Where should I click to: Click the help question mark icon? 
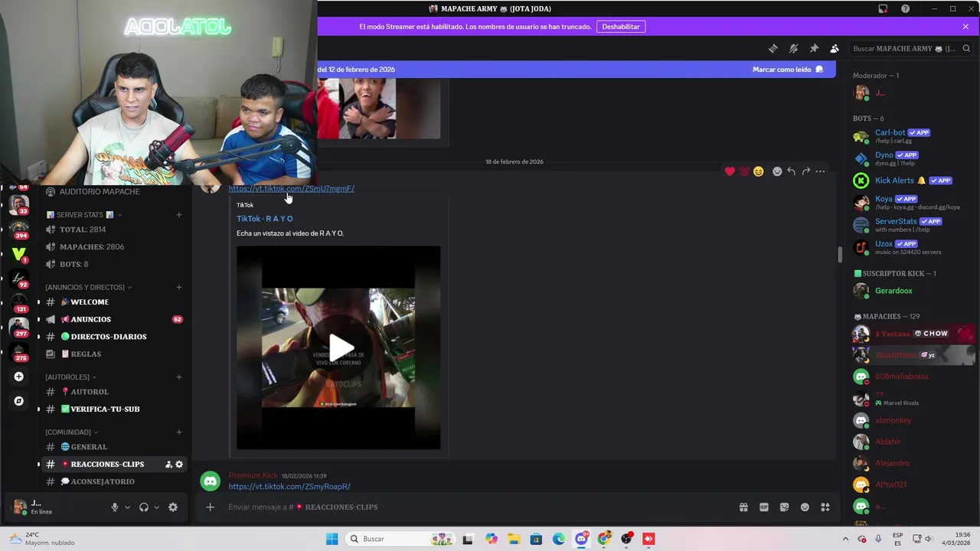tap(906, 8)
